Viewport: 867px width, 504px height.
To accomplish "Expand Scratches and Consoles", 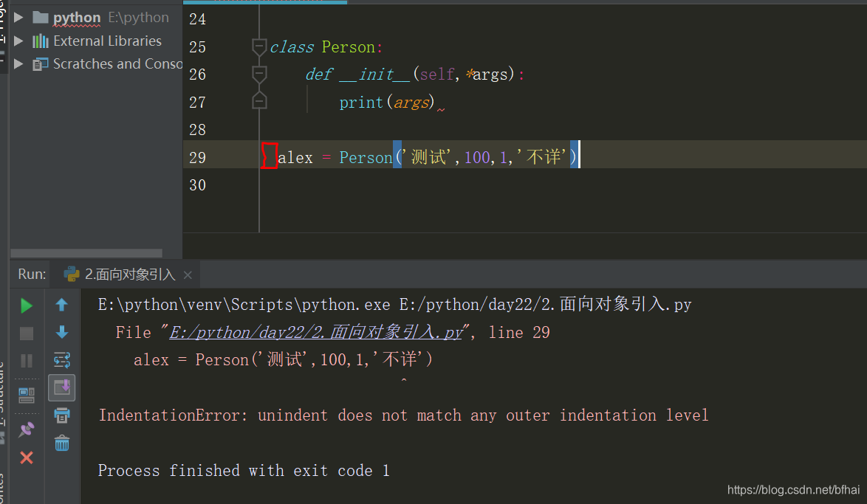I will tap(18, 63).
